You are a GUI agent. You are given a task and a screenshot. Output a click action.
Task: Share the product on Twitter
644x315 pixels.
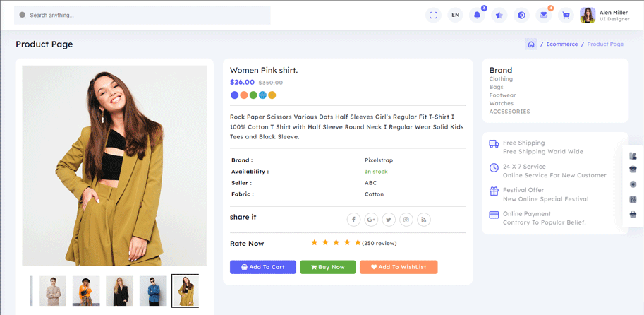389,220
